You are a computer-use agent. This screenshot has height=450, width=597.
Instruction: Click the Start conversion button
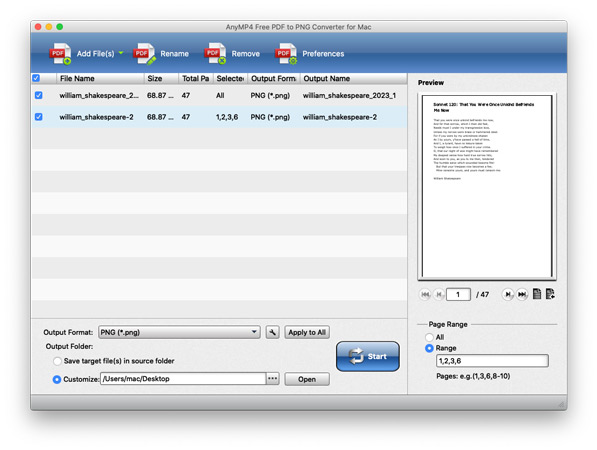[x=368, y=356]
